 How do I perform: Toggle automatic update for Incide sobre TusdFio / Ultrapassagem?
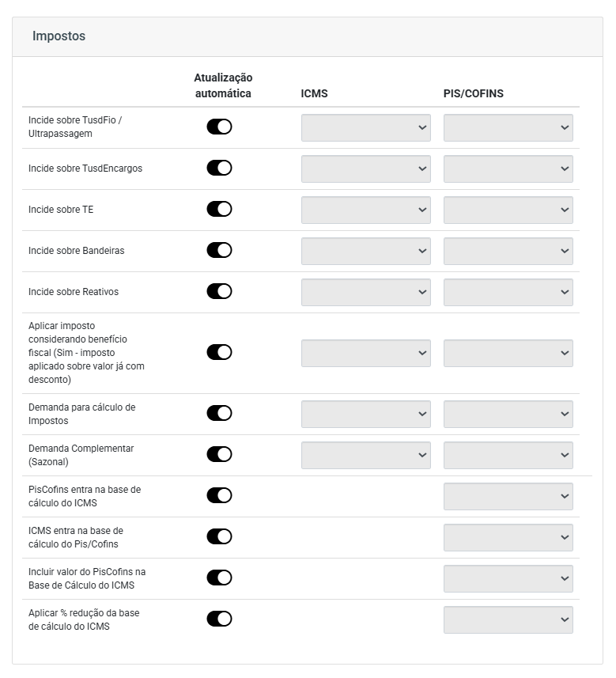click(219, 127)
